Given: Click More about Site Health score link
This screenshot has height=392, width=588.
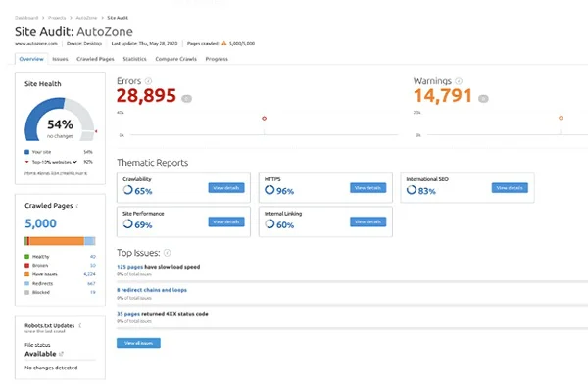Looking at the screenshot, I should coord(56,172).
